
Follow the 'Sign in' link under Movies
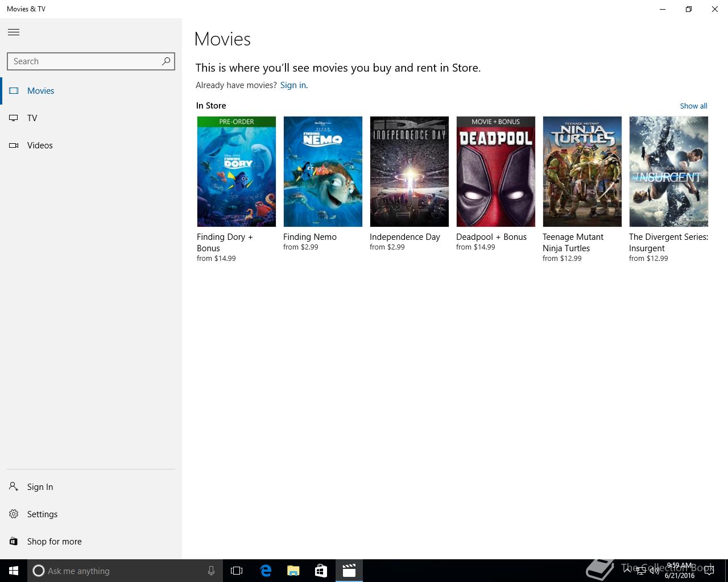(293, 85)
